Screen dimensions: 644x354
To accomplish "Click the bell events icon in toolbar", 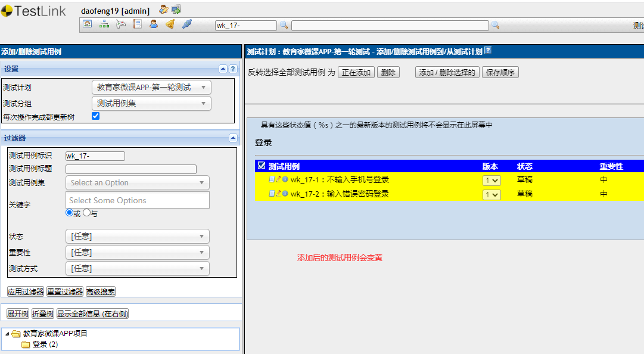I will coord(170,24).
